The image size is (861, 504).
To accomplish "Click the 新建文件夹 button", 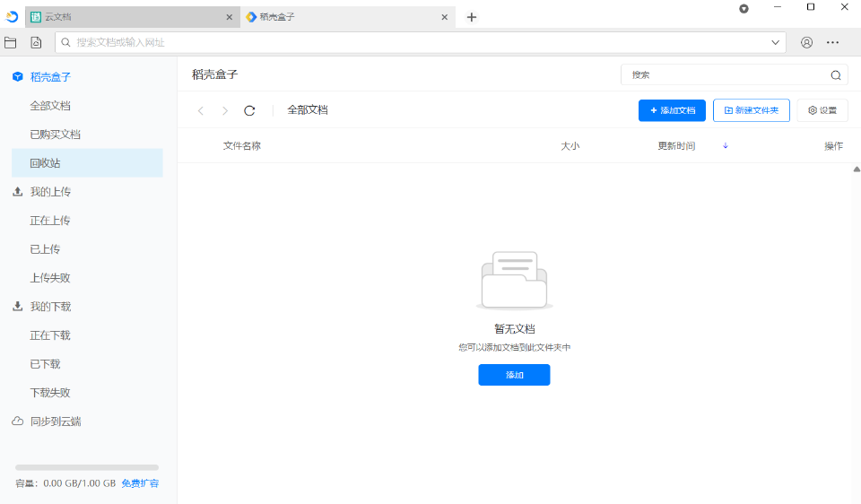I will click(752, 110).
